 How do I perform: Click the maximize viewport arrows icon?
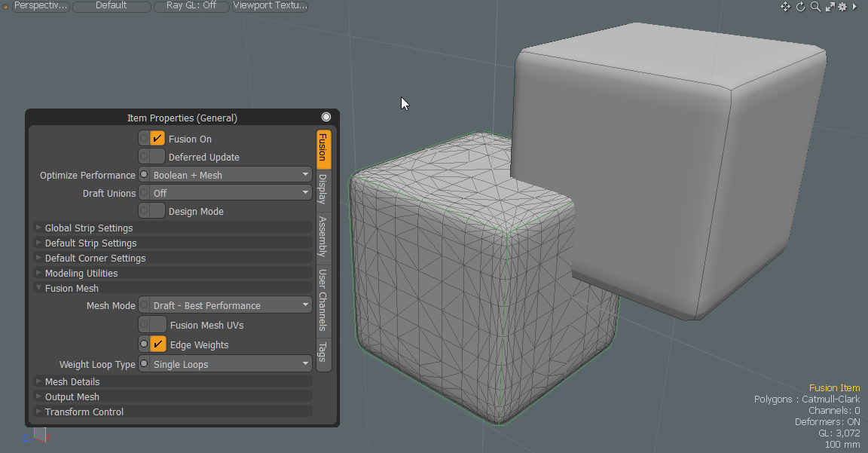pyautogui.click(x=830, y=6)
